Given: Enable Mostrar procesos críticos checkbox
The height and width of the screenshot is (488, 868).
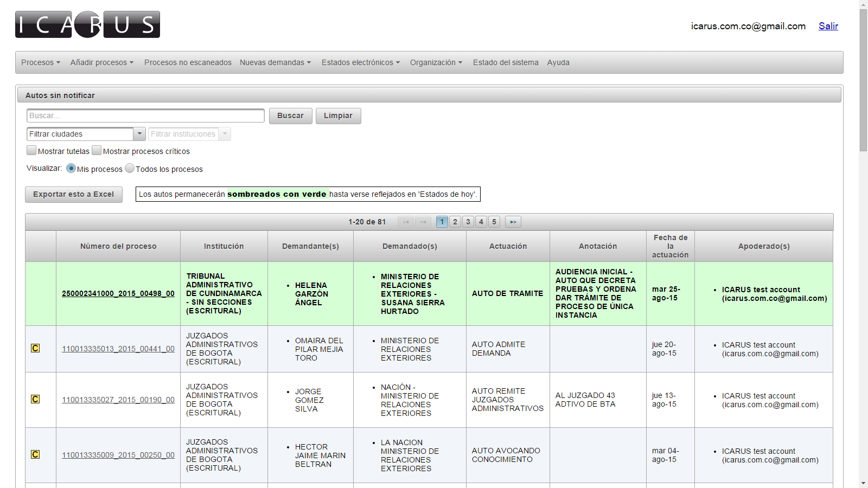Looking at the screenshot, I should [97, 150].
